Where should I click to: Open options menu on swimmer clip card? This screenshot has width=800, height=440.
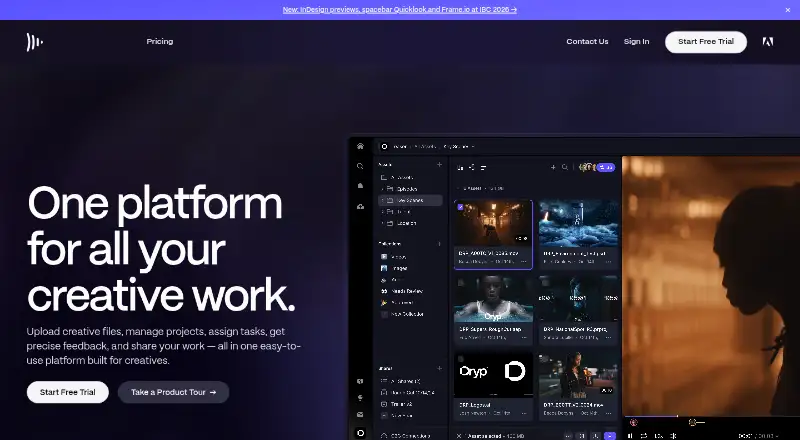tap(523, 337)
